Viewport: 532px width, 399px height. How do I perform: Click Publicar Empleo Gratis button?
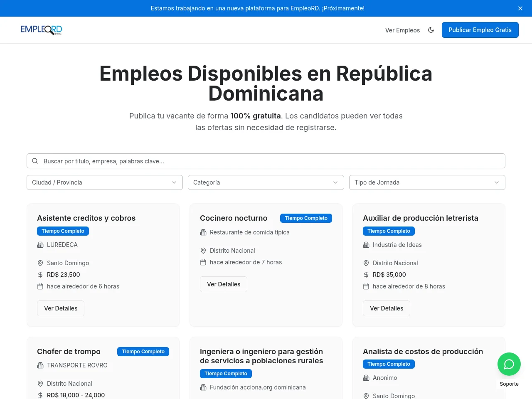[x=480, y=30]
